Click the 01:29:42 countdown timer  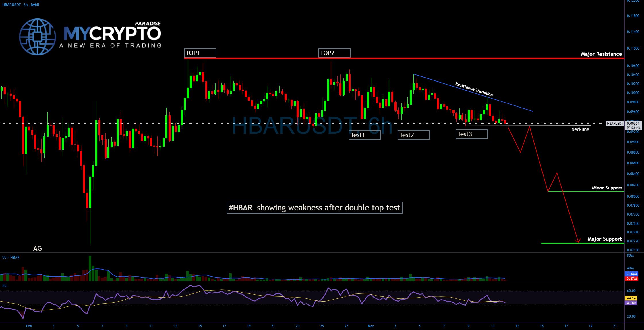pos(633,128)
